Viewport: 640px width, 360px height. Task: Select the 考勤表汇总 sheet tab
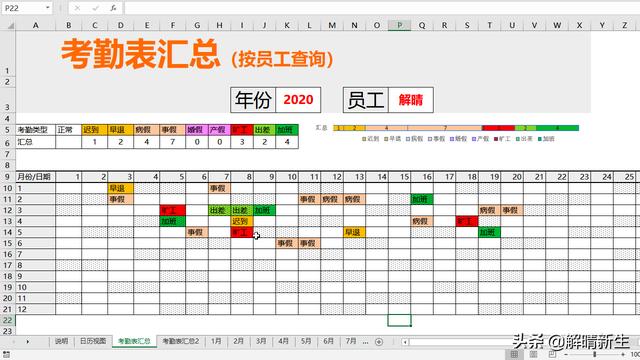click(x=134, y=341)
